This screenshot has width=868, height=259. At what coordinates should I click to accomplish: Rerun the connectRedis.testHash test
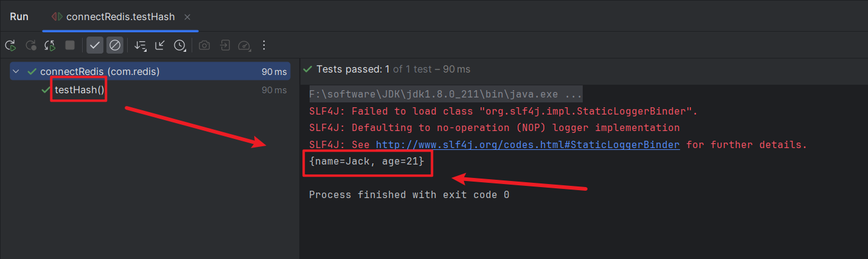10,45
